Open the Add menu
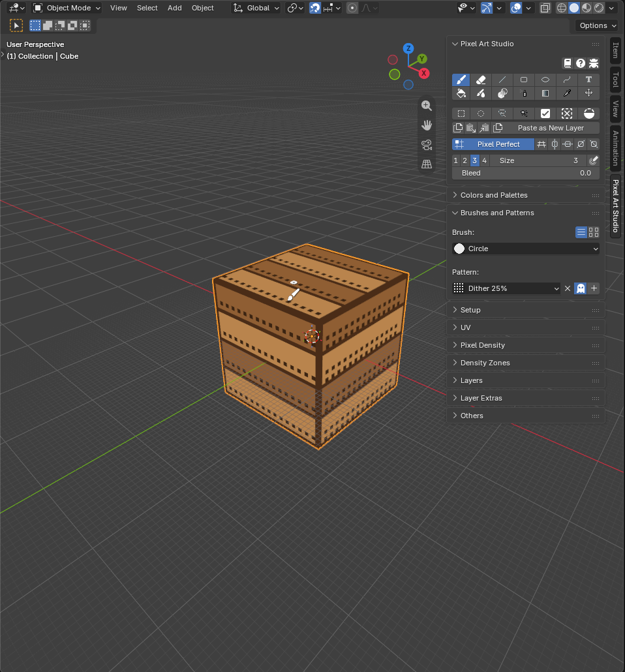The width and height of the screenshot is (625, 672). 174,8
